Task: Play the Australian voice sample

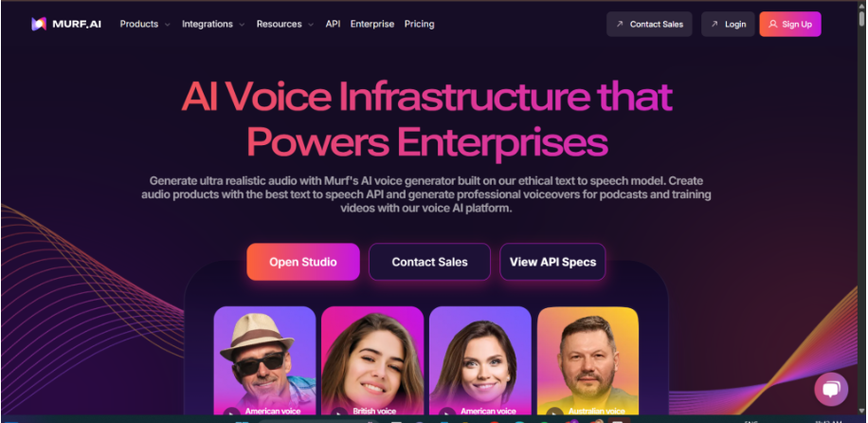Action: (554, 413)
